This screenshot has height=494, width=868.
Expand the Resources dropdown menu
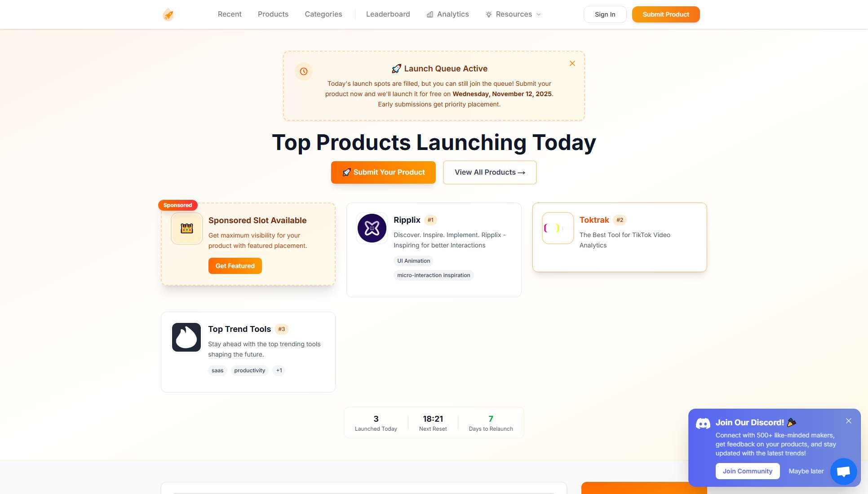[x=513, y=14]
